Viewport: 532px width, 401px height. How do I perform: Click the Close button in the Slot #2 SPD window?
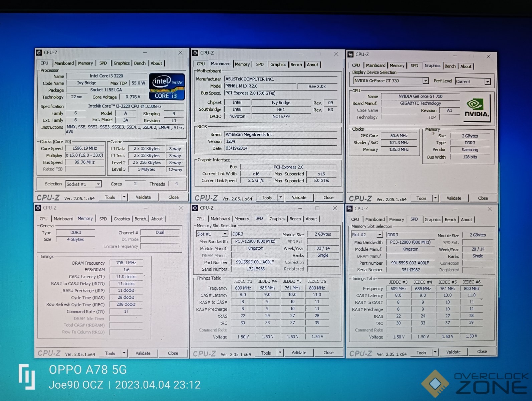[482, 352]
